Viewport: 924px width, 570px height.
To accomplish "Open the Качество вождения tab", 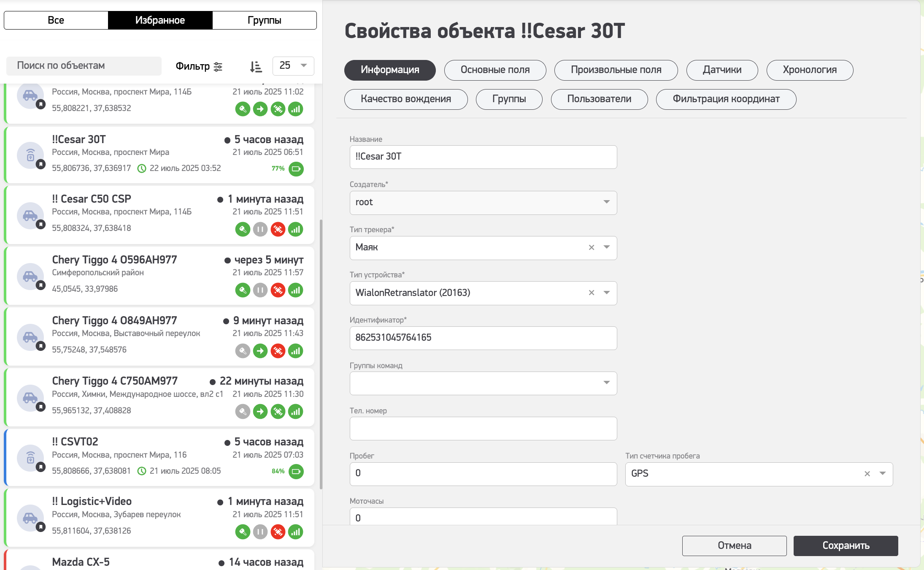I will coord(406,99).
